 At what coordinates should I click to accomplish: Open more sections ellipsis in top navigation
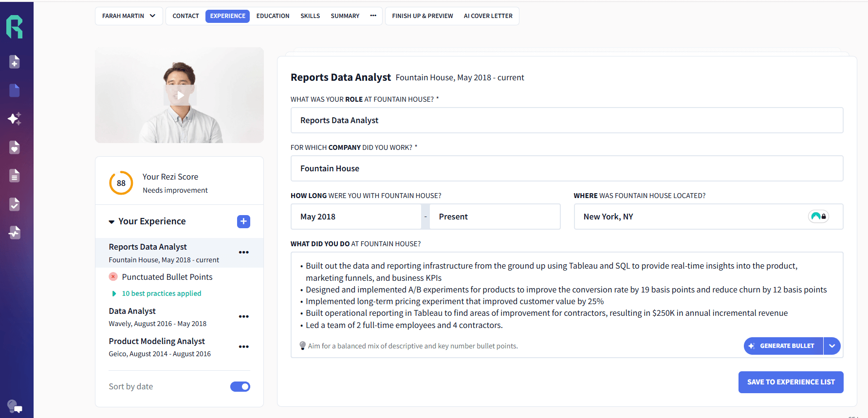[x=373, y=16]
